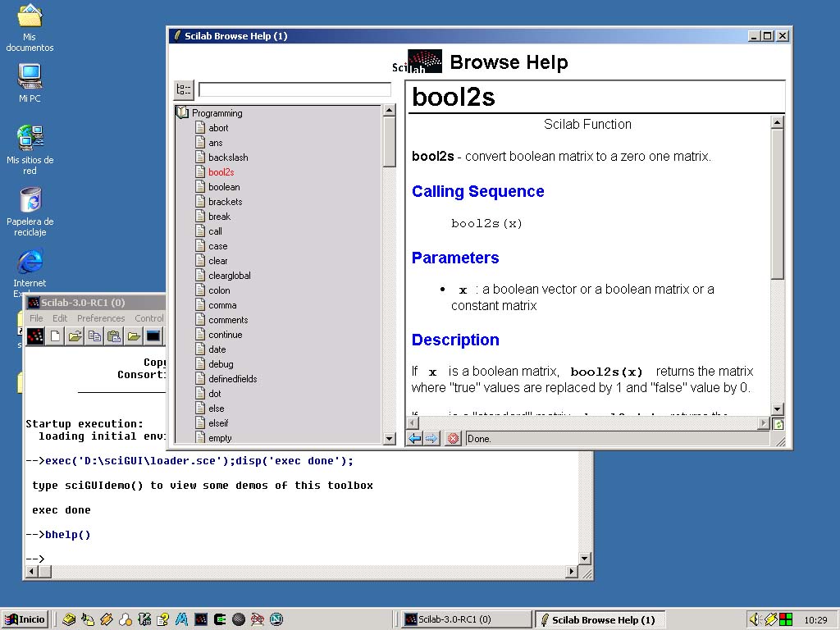840x630 pixels.
Task: Launch Scilab from the quick launch bar
Action: [x=199, y=619]
